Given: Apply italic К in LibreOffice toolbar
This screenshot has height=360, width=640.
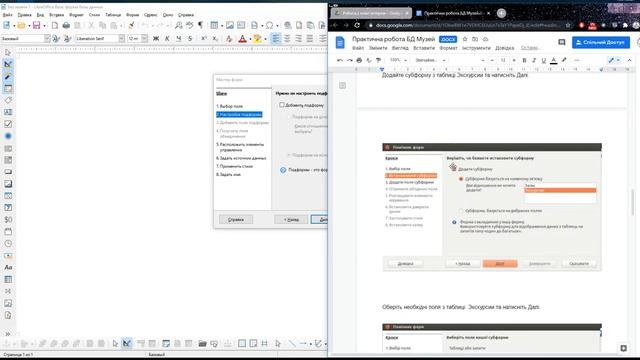Looking at the screenshot, I should coord(167,39).
